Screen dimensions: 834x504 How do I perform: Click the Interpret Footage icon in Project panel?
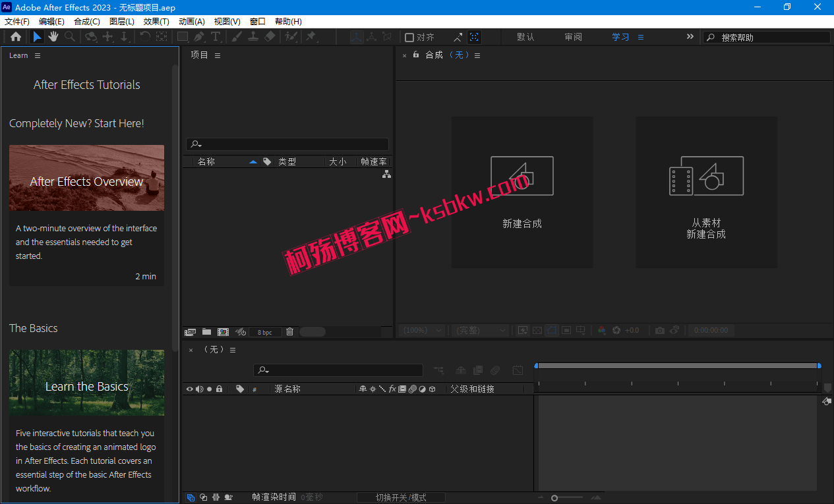pyautogui.click(x=191, y=332)
